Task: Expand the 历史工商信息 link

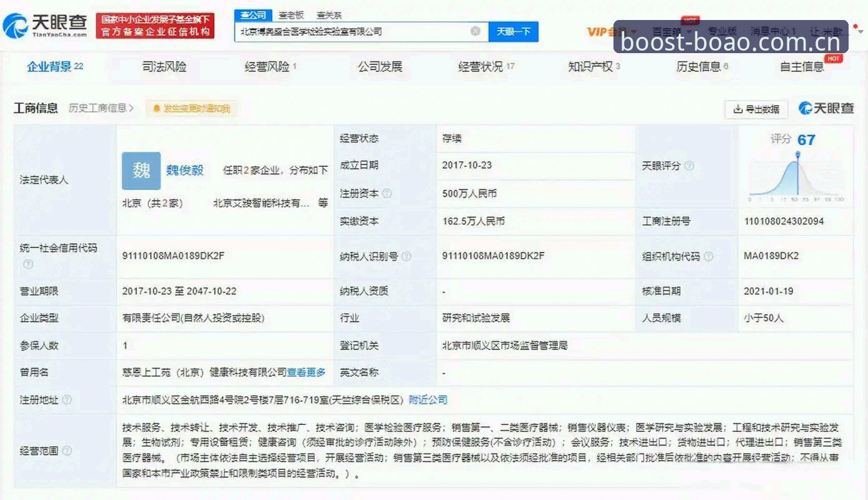Action: pyautogui.click(x=101, y=108)
